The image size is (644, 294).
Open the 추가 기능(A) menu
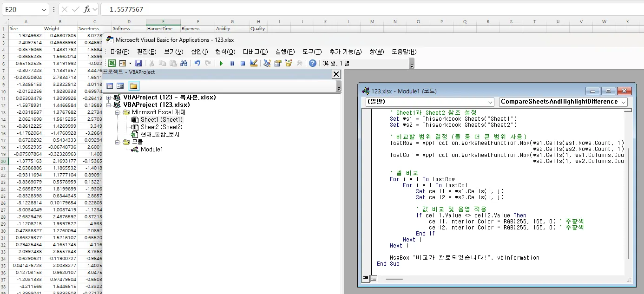point(345,52)
